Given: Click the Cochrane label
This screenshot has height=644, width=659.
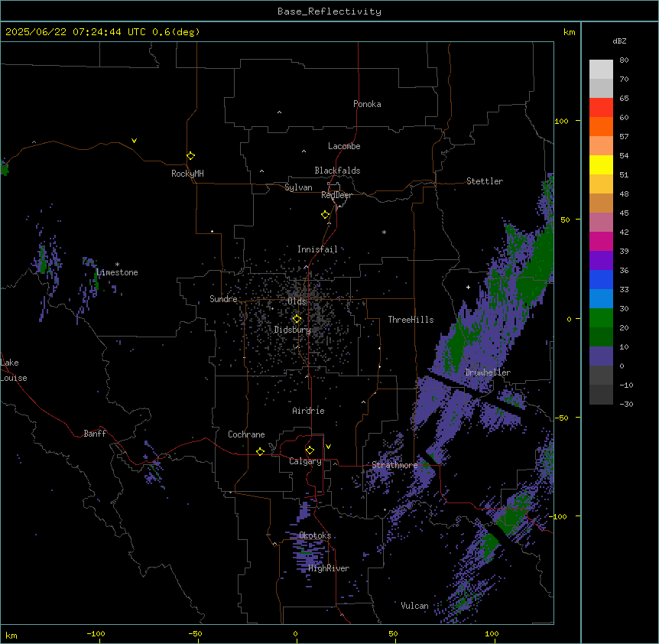Looking at the screenshot, I should click(246, 434).
